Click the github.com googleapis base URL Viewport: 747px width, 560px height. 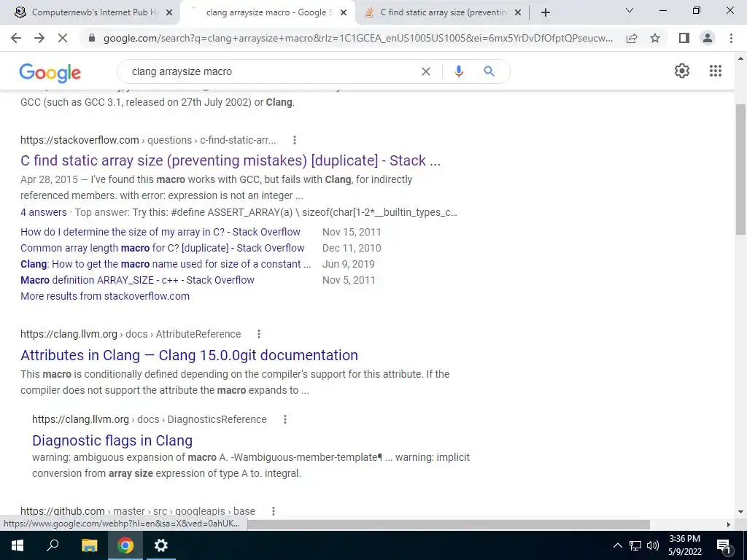coord(138,511)
